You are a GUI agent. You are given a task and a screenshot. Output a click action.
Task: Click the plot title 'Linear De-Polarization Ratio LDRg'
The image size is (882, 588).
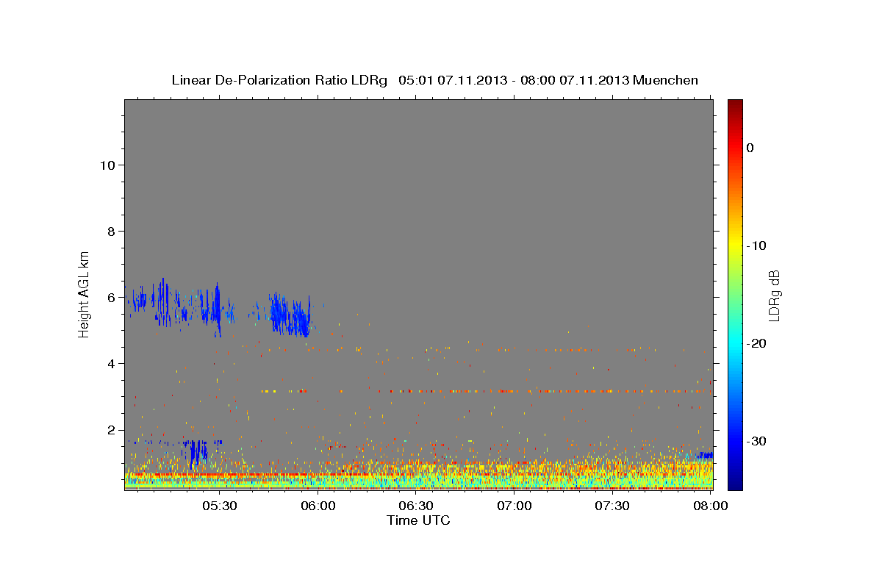(x=279, y=80)
